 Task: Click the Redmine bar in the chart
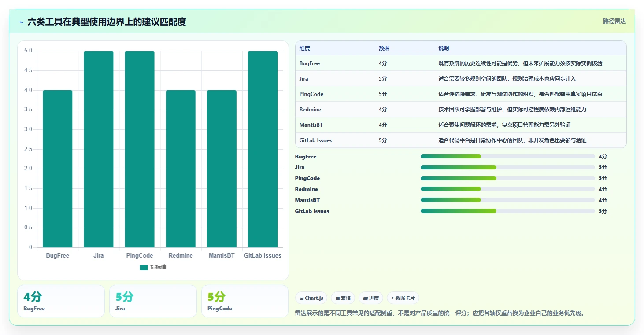(x=181, y=169)
